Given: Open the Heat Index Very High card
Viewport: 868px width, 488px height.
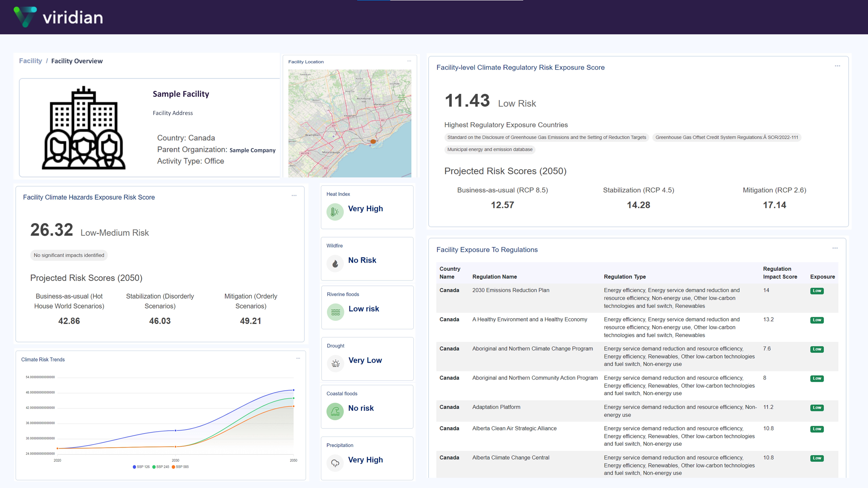Looking at the screenshot, I should pos(367,207).
